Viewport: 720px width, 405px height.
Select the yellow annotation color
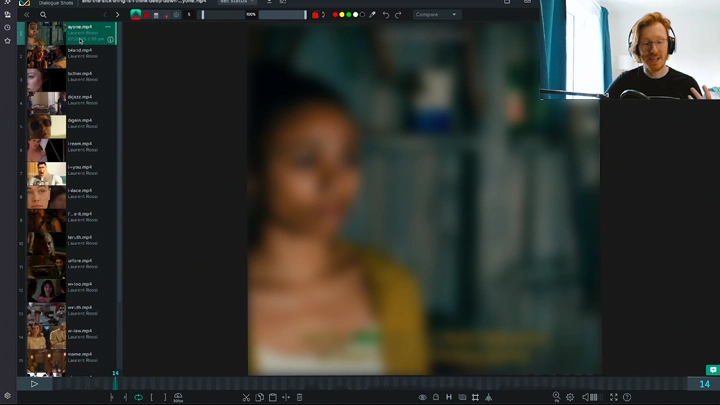[342, 15]
